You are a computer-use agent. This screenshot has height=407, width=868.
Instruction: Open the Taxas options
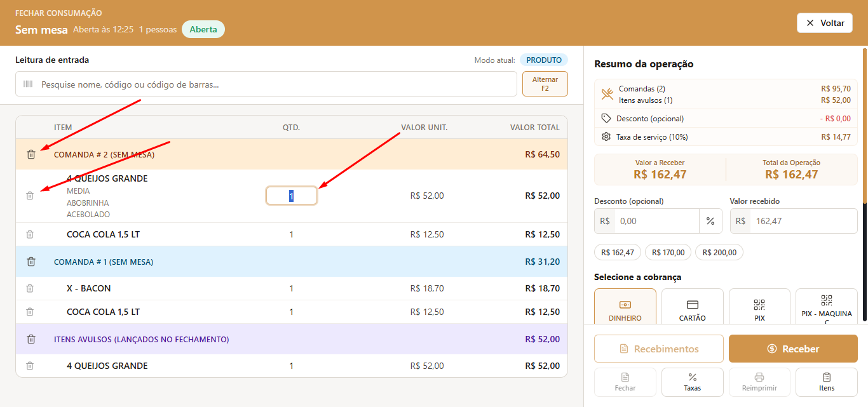pos(693,382)
